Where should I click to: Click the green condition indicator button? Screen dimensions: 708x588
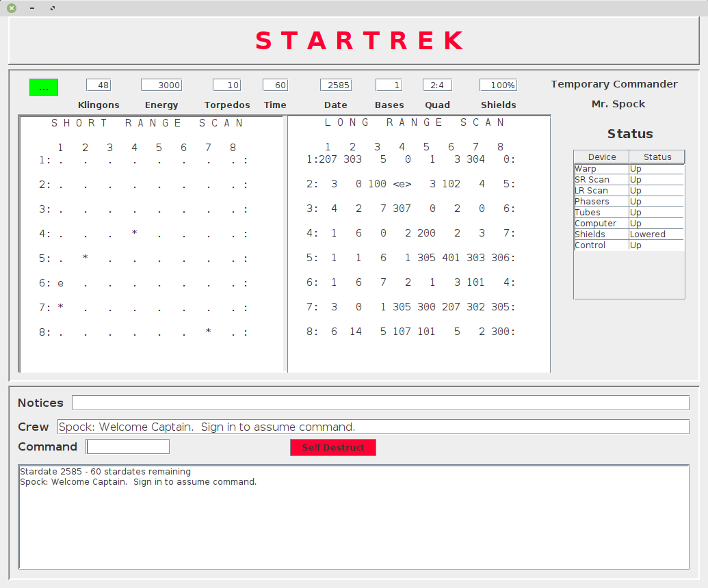[44, 87]
